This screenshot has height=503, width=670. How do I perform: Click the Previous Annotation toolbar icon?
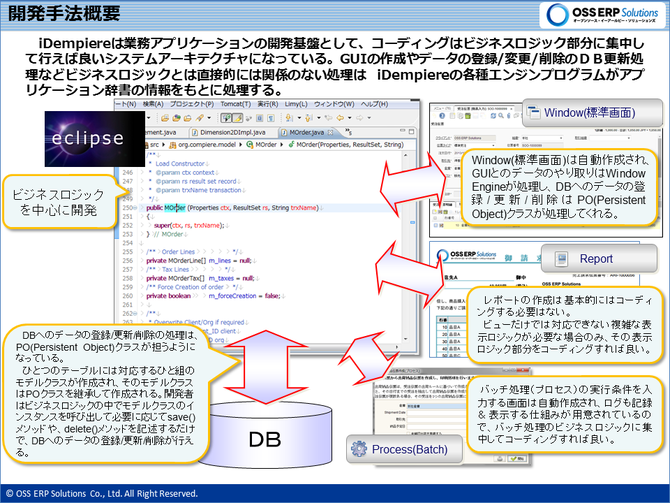[309, 118]
